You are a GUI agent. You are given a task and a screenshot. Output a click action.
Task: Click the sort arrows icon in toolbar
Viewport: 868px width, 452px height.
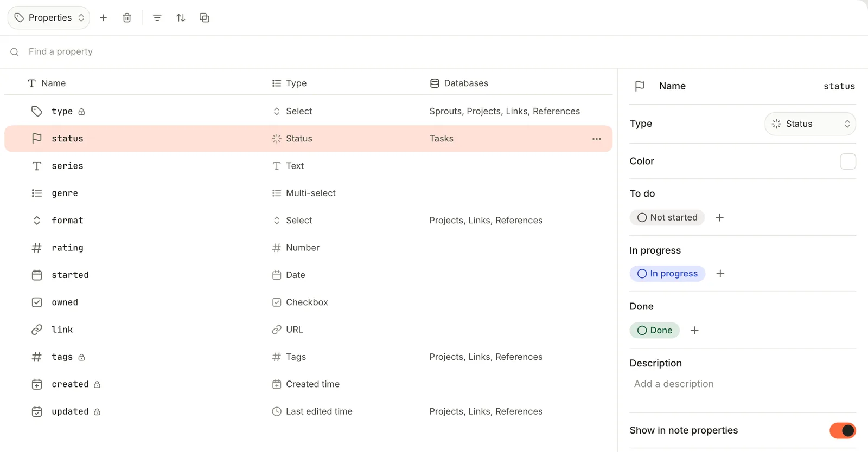coord(181,18)
